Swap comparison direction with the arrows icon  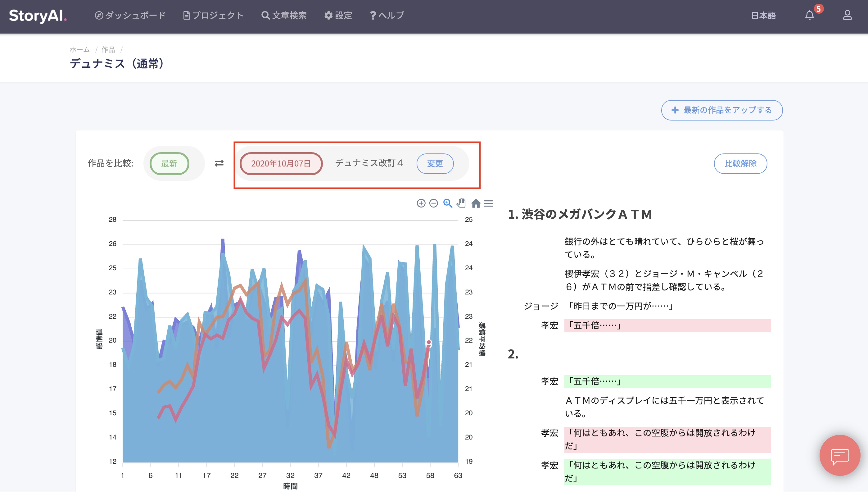pyautogui.click(x=219, y=162)
